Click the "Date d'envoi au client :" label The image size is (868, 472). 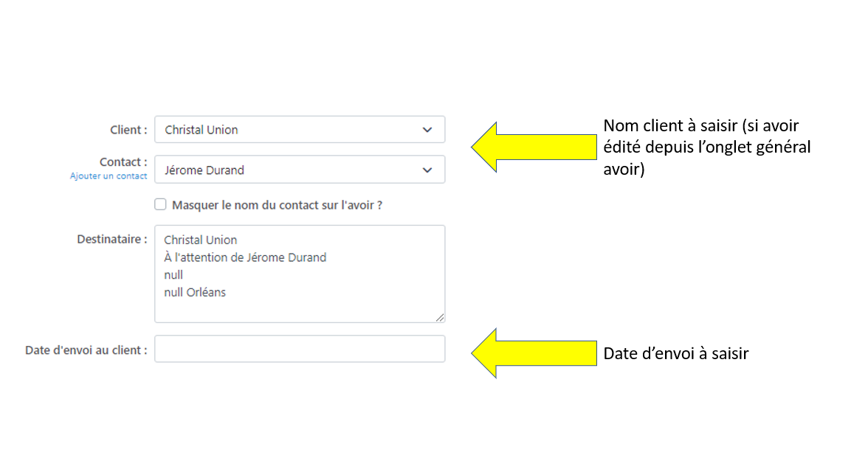tap(86, 350)
